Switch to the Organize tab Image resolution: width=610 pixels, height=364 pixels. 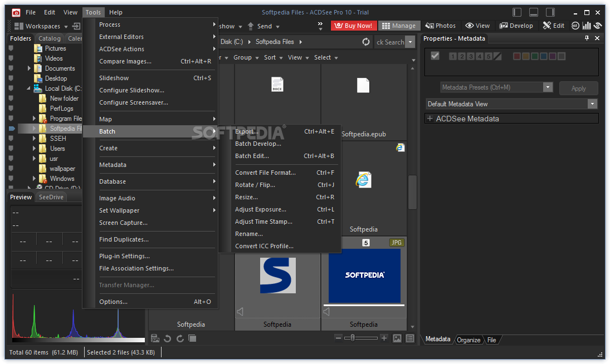[469, 340]
